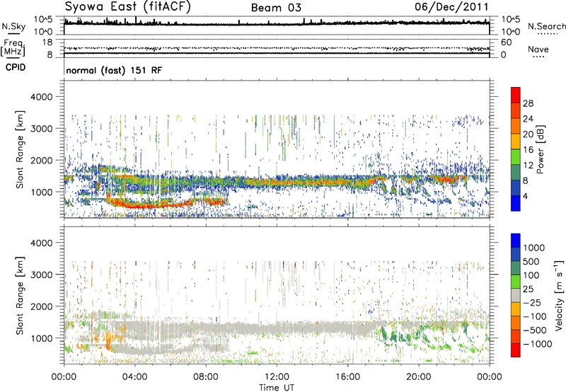Click the gray segment of Velocity colorbar
The height and width of the screenshot is (392, 566).
516,296
